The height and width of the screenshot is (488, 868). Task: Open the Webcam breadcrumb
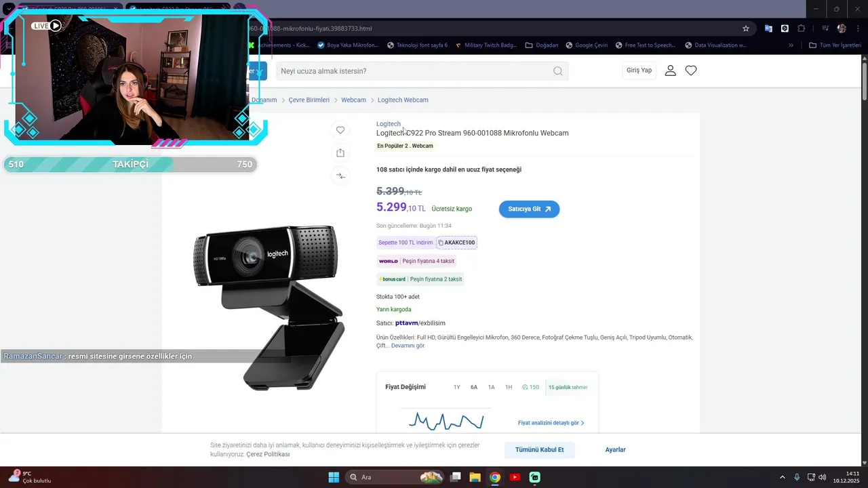point(353,100)
